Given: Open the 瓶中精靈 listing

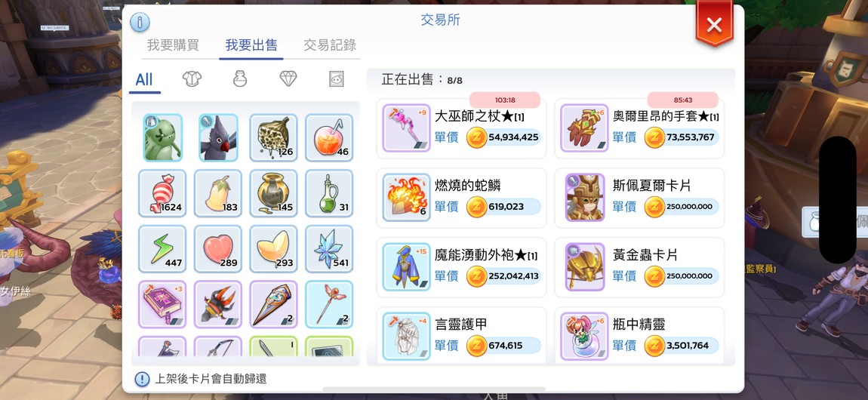Looking at the screenshot, I should click(639, 336).
